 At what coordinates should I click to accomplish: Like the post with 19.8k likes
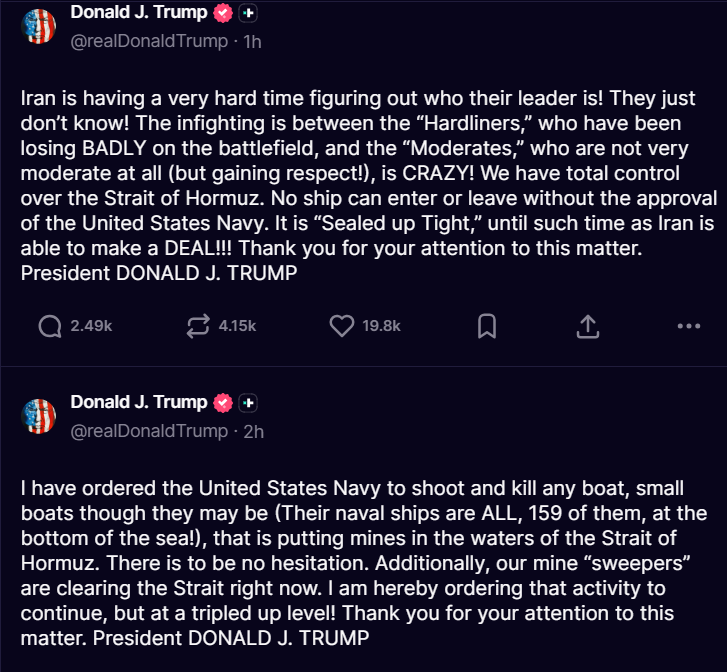pyautogui.click(x=342, y=325)
